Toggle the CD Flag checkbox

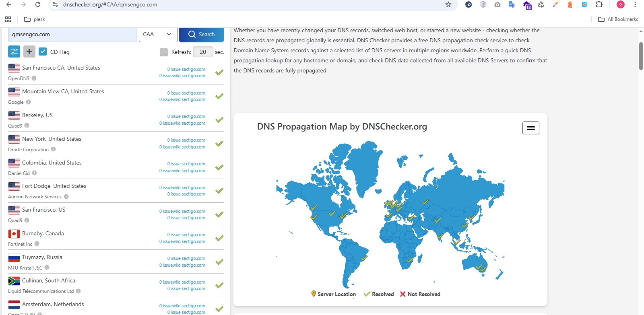(x=43, y=51)
